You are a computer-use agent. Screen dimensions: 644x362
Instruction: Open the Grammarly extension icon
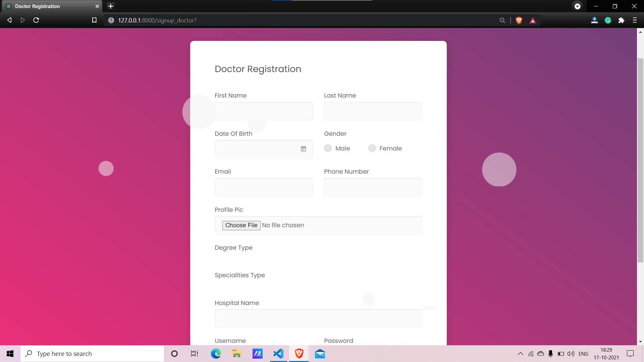point(608,20)
